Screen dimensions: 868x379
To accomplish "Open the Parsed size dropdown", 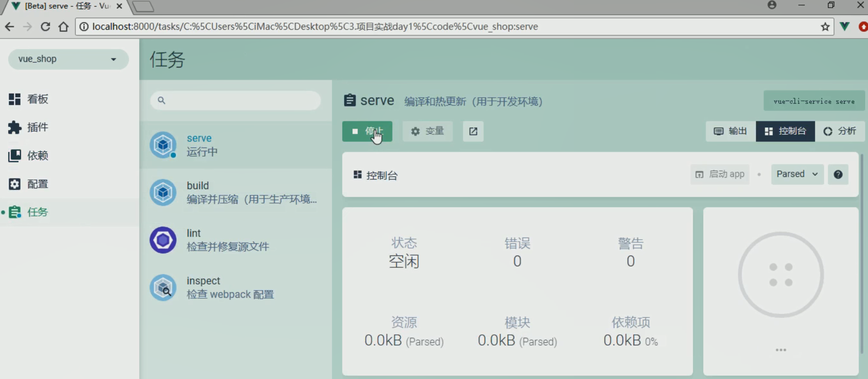I will (x=797, y=174).
